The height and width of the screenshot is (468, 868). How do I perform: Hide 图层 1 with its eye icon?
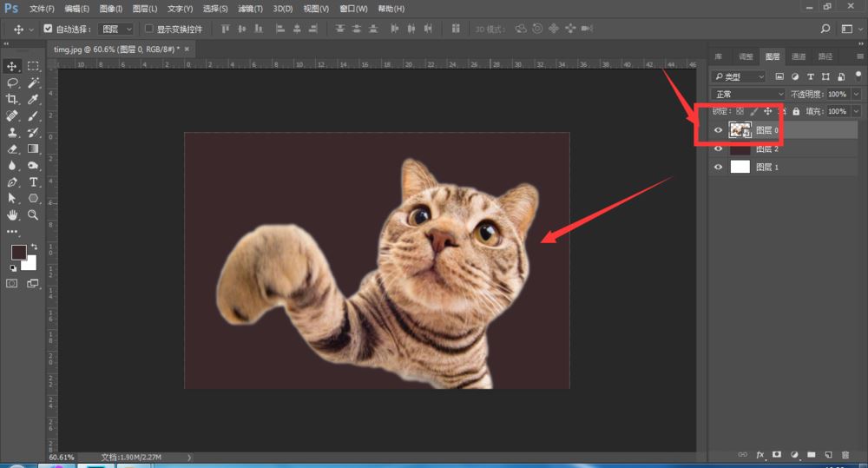(718, 167)
